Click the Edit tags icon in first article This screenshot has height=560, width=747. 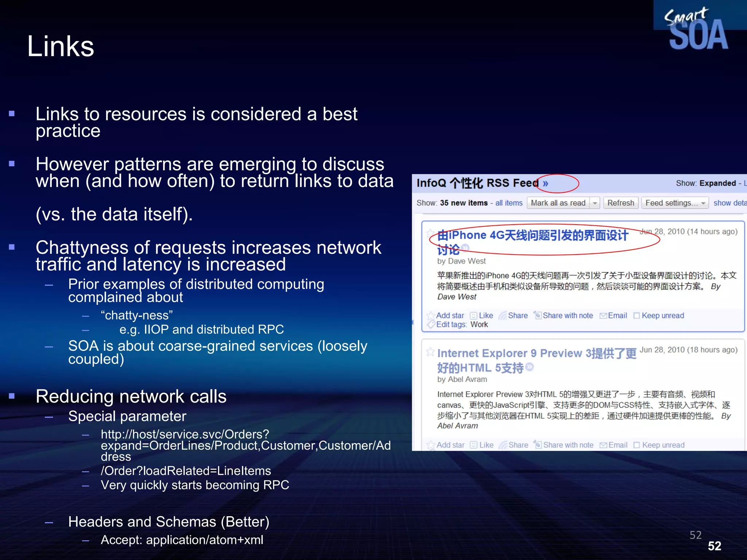coord(431,324)
